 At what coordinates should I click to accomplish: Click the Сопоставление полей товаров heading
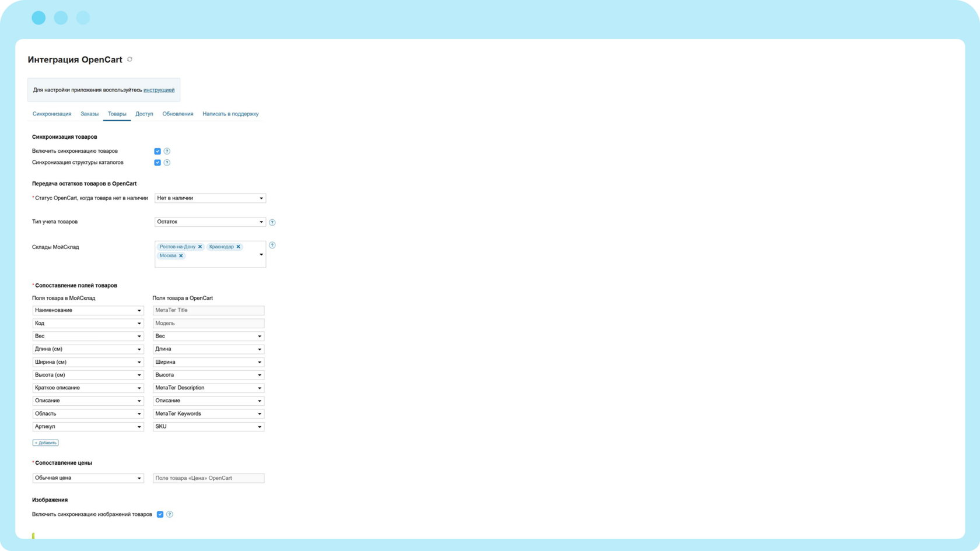(76, 286)
